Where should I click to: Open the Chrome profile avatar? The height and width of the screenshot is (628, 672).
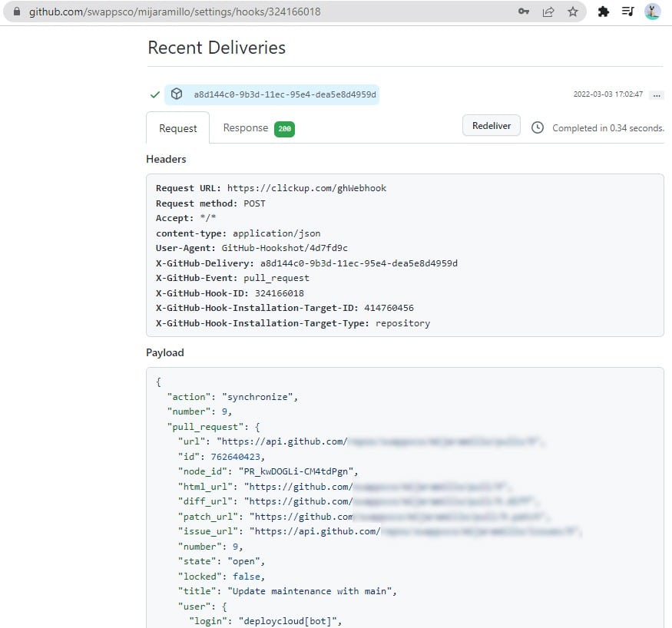pos(652,12)
